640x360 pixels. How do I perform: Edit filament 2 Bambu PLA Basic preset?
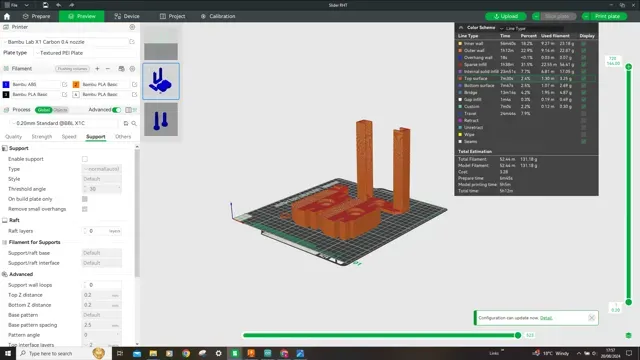tap(134, 84)
